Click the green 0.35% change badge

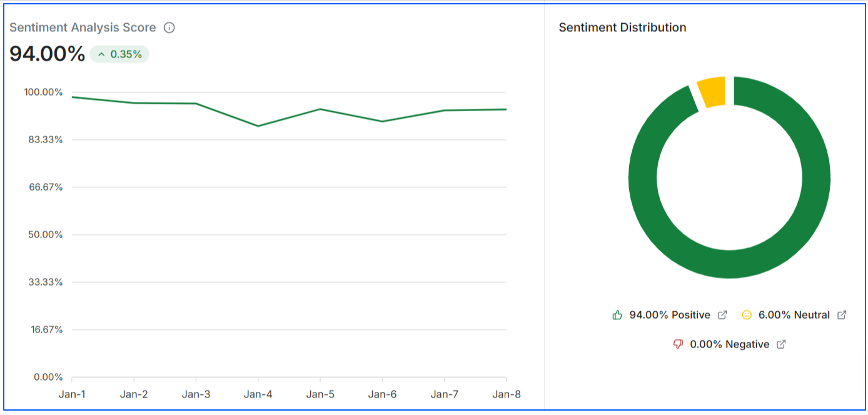pos(119,54)
